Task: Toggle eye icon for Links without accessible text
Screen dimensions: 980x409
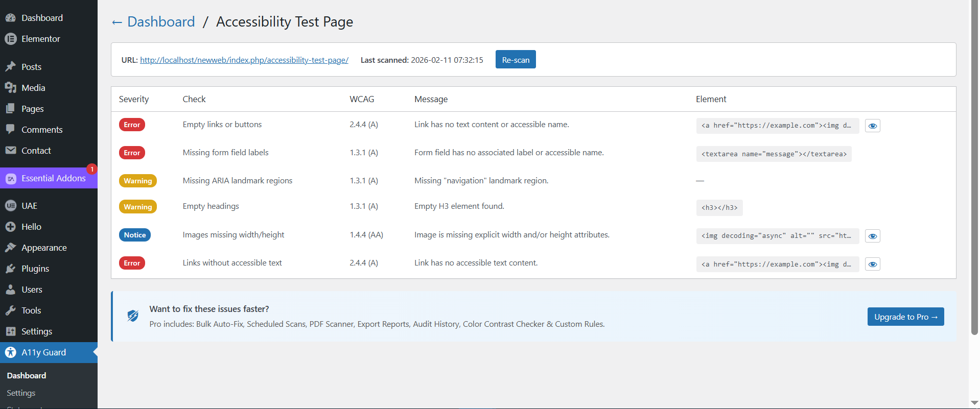Action: click(872, 264)
